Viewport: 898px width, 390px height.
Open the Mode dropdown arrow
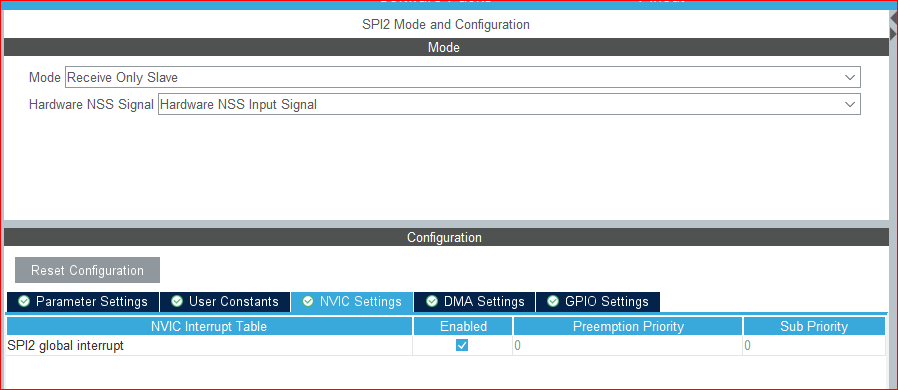tap(849, 77)
